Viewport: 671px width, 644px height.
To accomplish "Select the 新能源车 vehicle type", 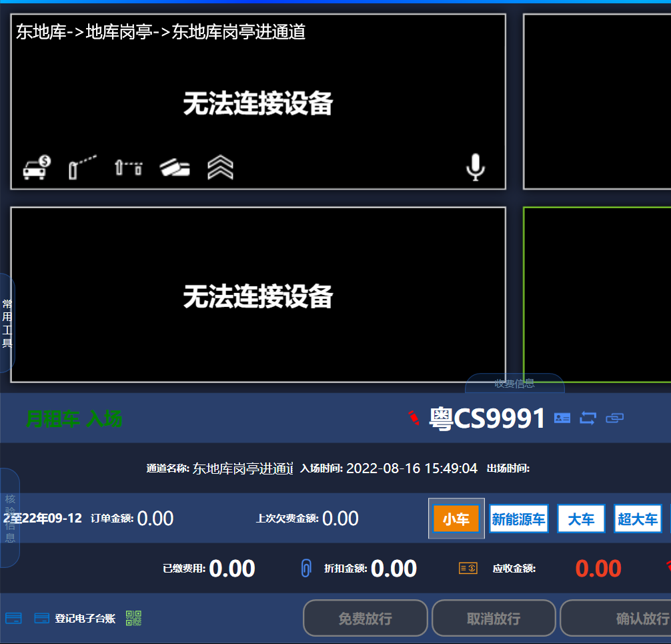I will [519, 519].
